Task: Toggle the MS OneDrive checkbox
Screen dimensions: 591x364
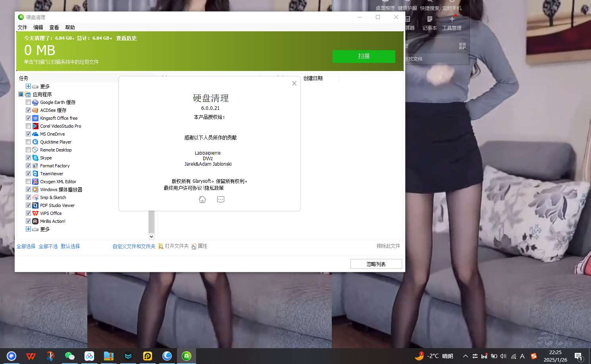Action: (x=28, y=134)
